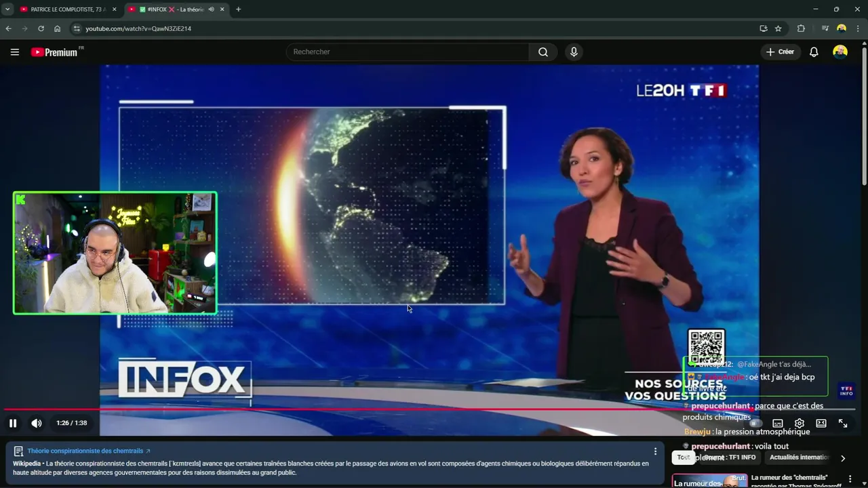
Task: Open La rumeur des chemtrails thumbnail
Action: coord(709,481)
